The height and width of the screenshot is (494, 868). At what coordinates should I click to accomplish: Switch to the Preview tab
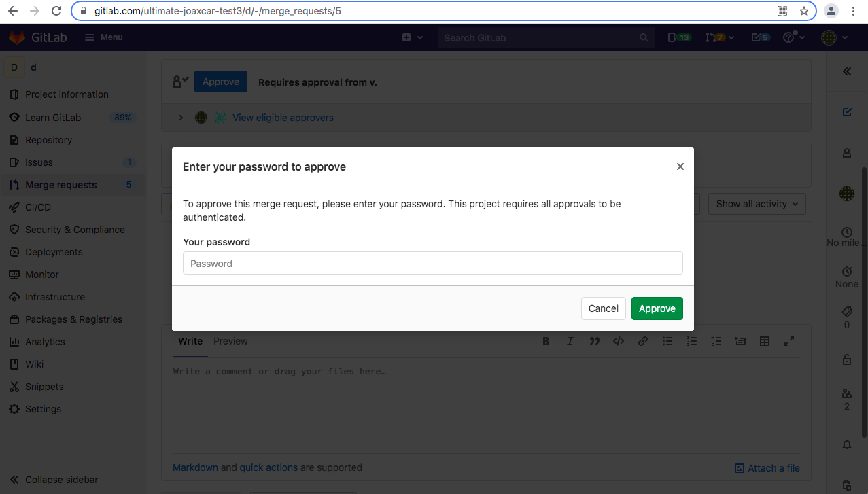click(230, 341)
